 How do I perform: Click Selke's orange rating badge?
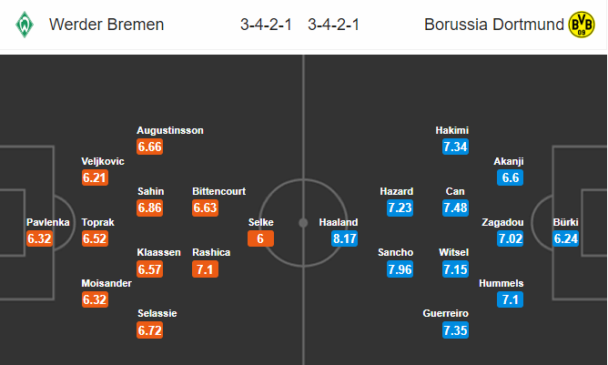(x=261, y=239)
